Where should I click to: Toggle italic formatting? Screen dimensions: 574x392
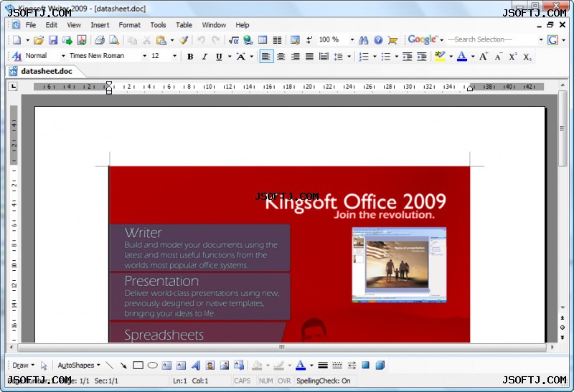[204, 57]
